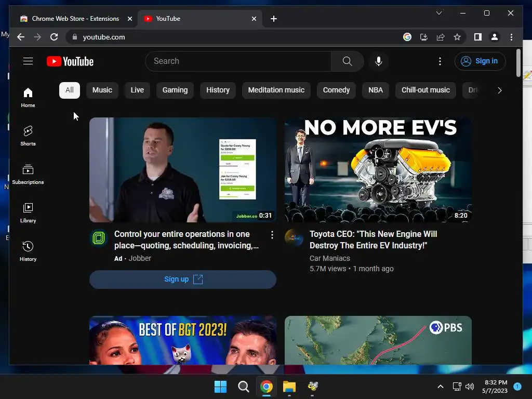Open the PBS map video thumbnail
Viewport: 532px width, 399px height.
[378, 340]
